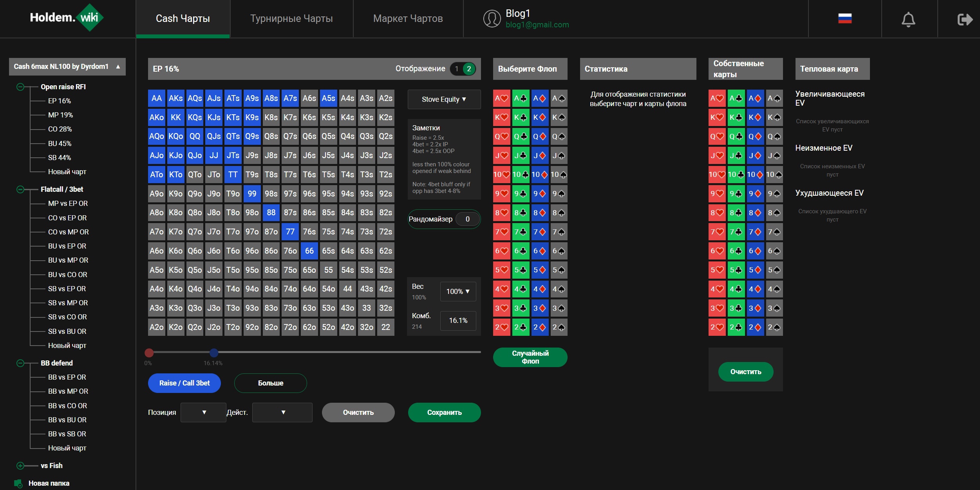Select Queen of diamonds in flop picker

click(540, 136)
